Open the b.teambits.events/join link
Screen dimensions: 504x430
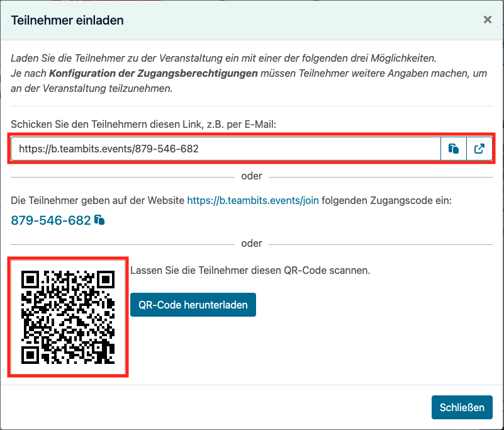click(253, 200)
